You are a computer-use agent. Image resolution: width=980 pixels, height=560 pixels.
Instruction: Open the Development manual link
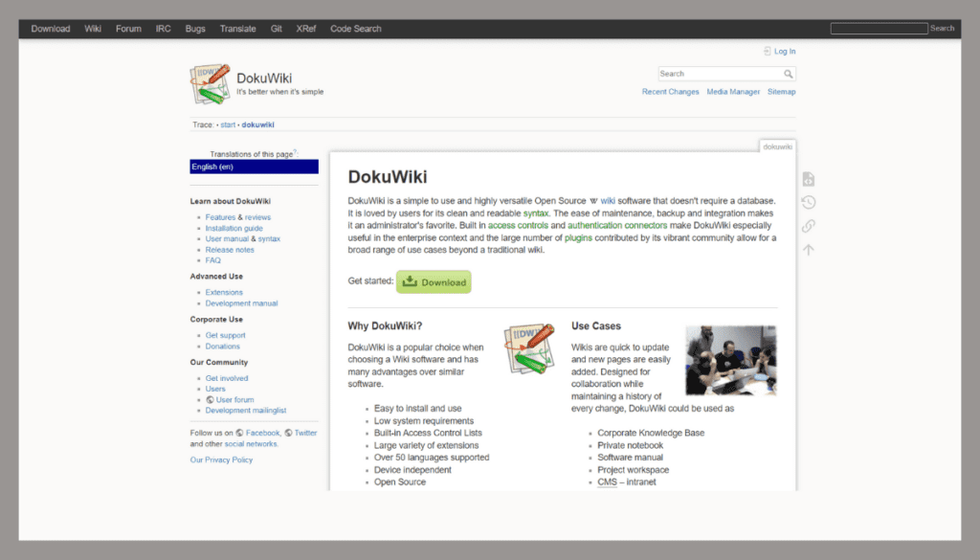click(x=241, y=303)
